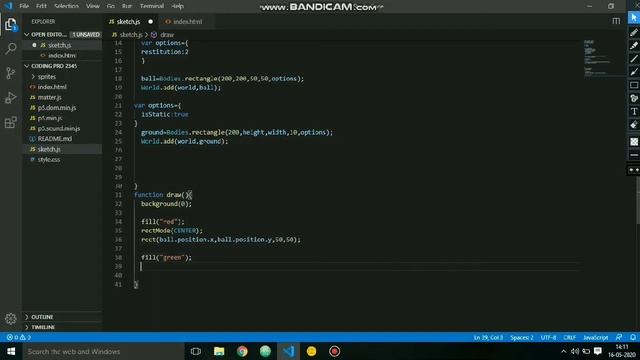Switch to the sketch.js tab
This screenshot has width=640, height=360.
point(128,21)
